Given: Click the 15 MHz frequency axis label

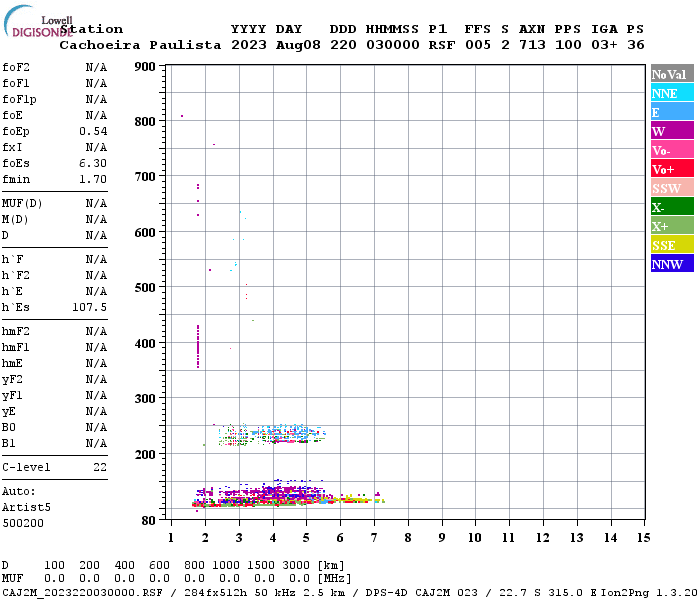Looking at the screenshot, I should click(644, 538).
